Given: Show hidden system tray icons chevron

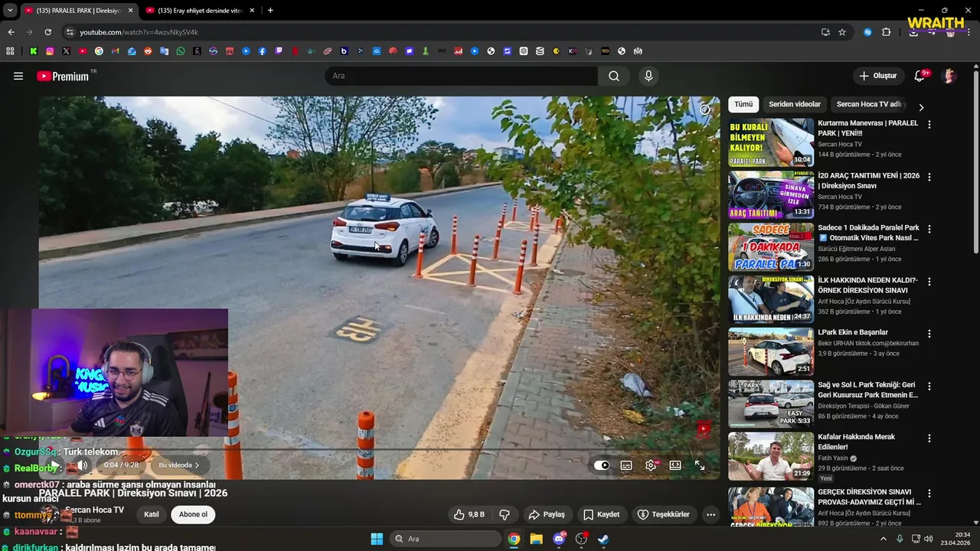Looking at the screenshot, I should (x=883, y=539).
